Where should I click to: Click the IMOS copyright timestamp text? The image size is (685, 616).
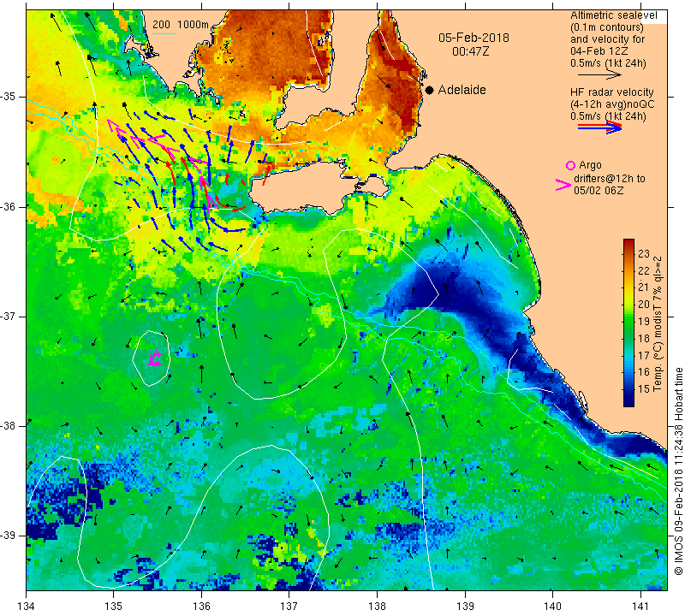(x=678, y=471)
